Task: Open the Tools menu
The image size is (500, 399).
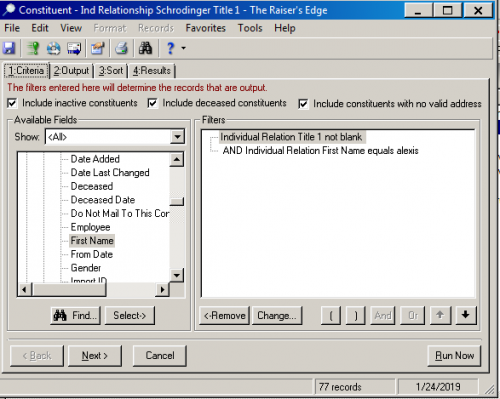Action: pyautogui.click(x=250, y=28)
